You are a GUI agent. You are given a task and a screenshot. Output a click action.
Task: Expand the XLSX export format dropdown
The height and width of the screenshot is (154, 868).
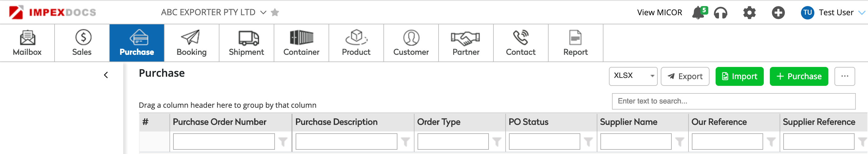[633, 76]
